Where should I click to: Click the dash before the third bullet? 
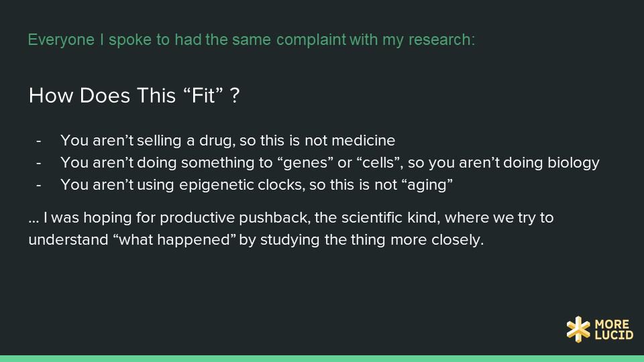pos(39,185)
